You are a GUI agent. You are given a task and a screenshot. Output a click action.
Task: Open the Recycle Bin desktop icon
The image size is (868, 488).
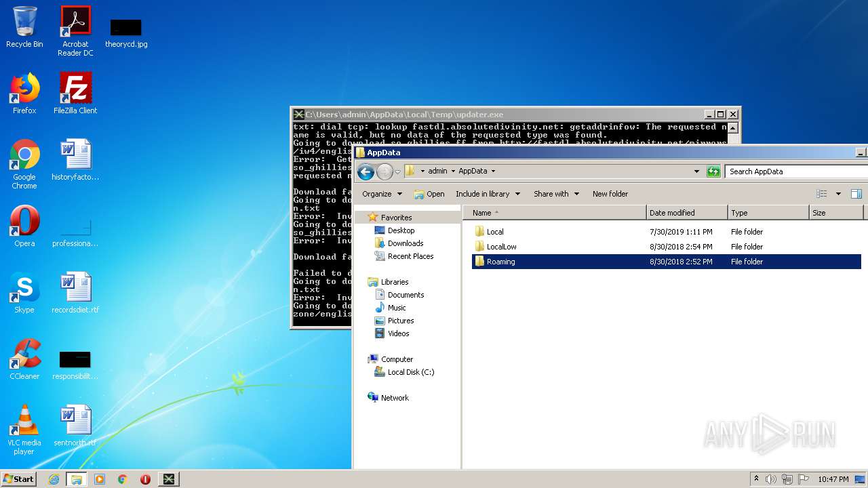tap(24, 28)
